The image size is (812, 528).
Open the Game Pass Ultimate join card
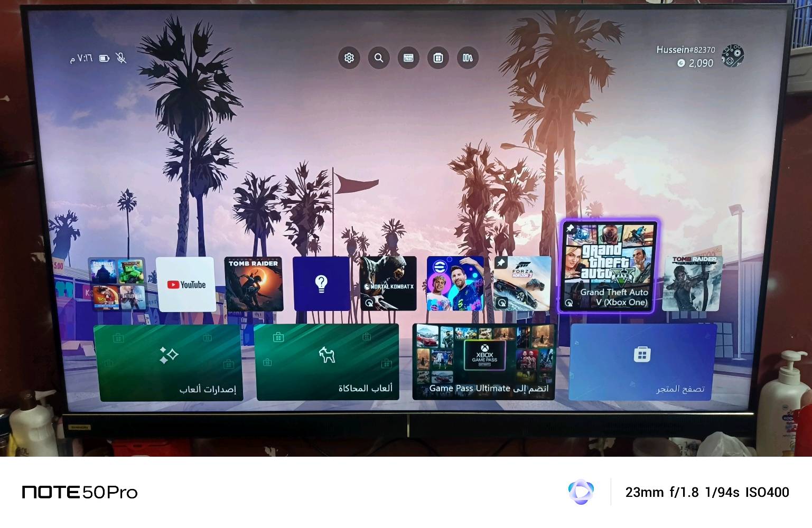(x=484, y=362)
